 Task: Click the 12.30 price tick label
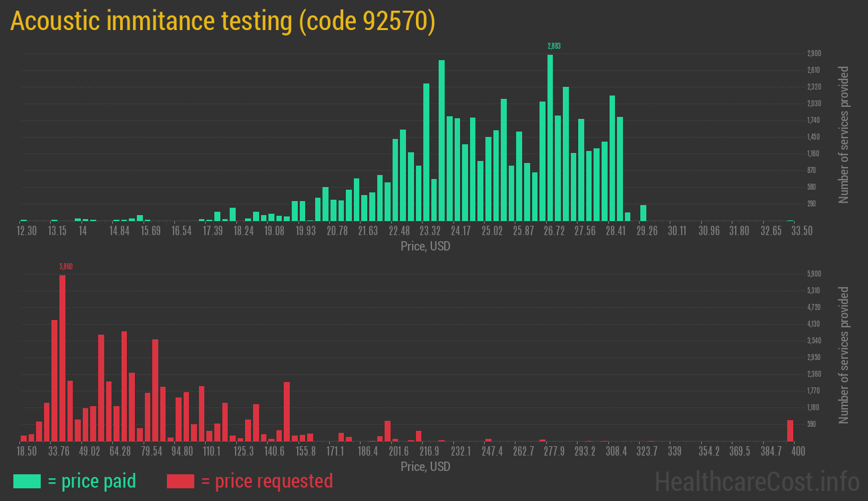coord(28,230)
